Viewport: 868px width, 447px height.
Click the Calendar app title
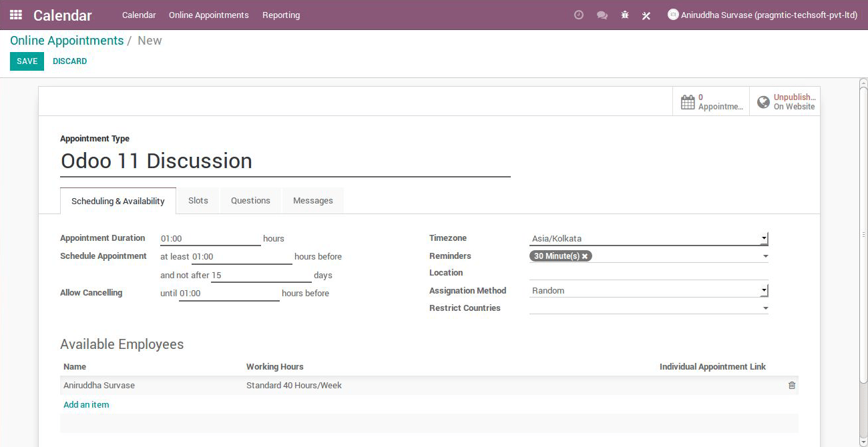pos(63,15)
